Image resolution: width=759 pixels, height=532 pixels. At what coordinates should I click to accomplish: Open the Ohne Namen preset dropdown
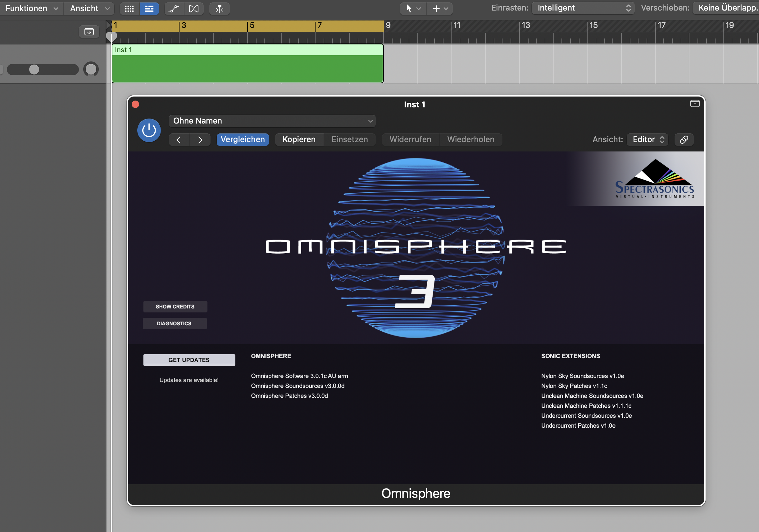coord(272,121)
